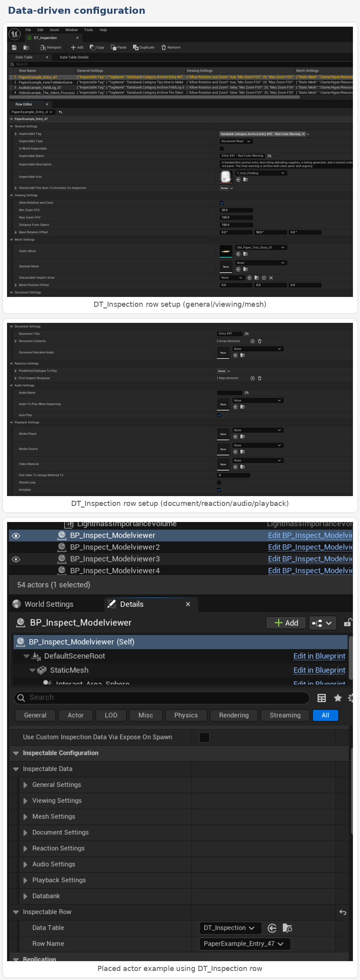Open the Asset menu
Screen dimensions: 360x980
pyautogui.click(x=54, y=30)
